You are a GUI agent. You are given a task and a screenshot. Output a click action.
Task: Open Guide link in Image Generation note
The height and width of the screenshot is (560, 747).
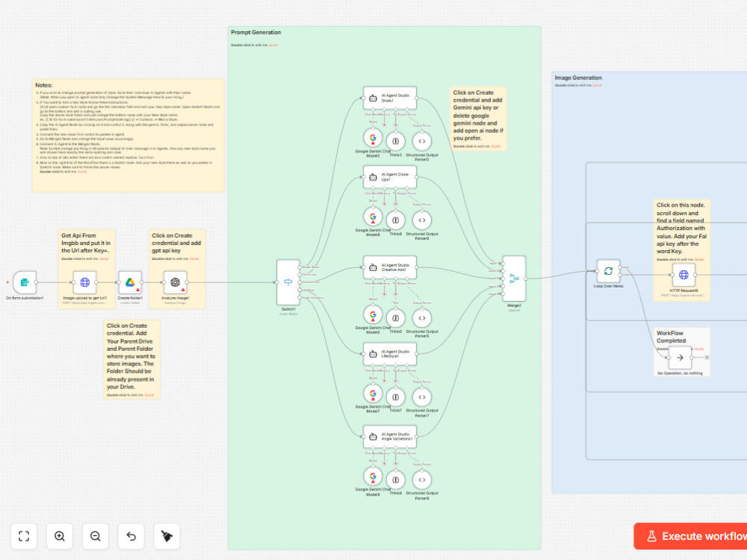[598, 85]
